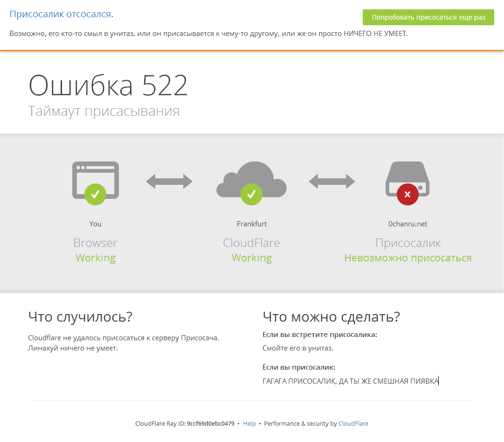Image resolution: width=504 pixels, height=442 pixels.
Task: Click the Ray ID value 9ccf69d0ebc0479
Action: 210,423
